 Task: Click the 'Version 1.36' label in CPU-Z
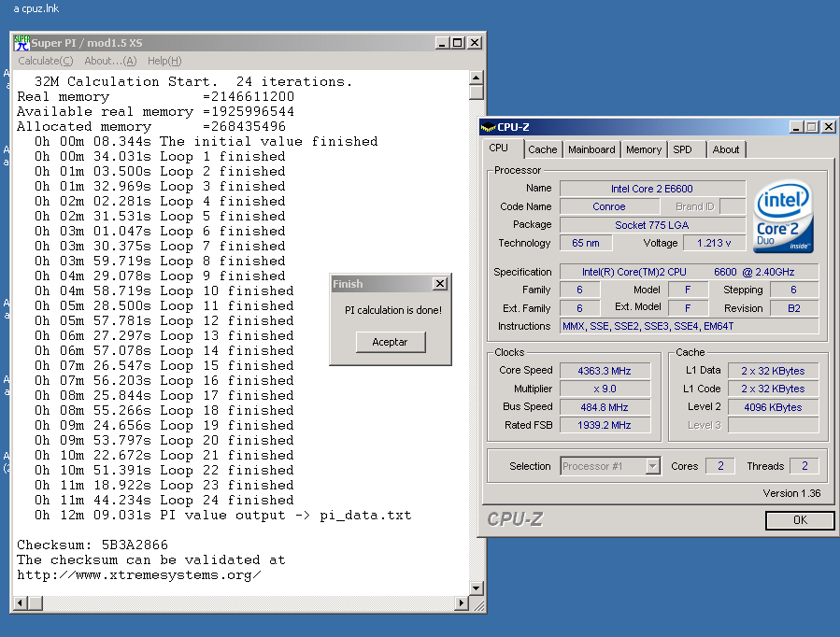click(x=791, y=493)
